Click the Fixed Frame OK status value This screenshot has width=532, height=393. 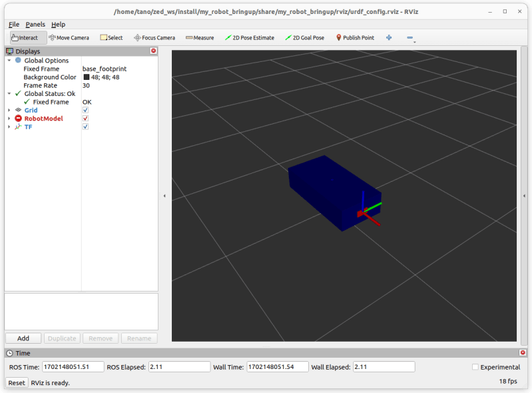point(87,102)
